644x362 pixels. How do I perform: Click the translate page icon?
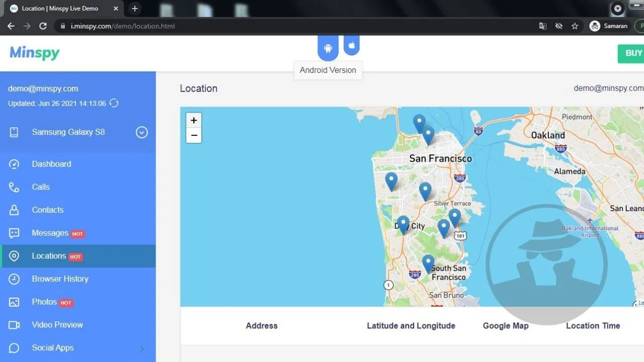[x=543, y=26]
